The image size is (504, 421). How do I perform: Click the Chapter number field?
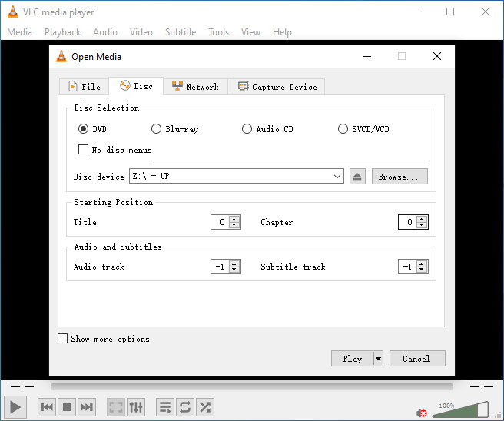point(407,222)
